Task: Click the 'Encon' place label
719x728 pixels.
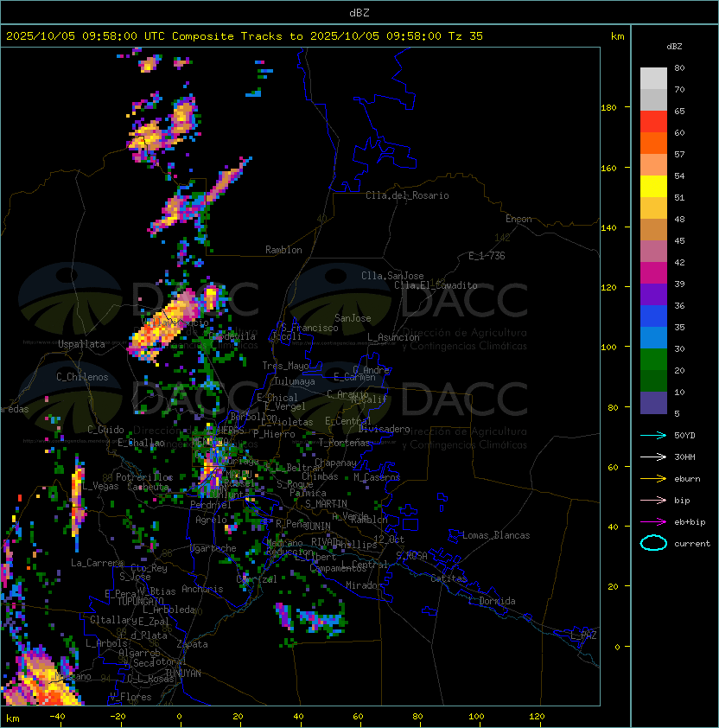Action: 519,219
